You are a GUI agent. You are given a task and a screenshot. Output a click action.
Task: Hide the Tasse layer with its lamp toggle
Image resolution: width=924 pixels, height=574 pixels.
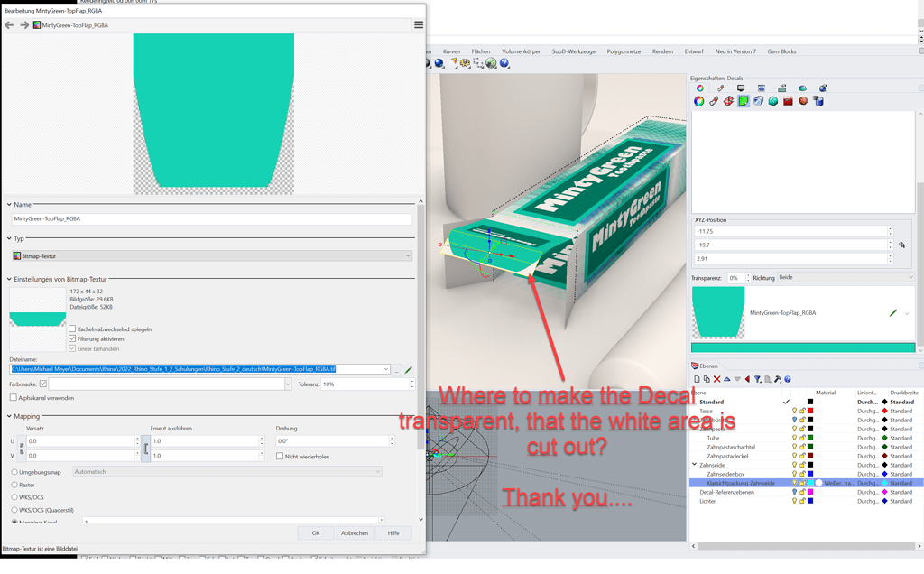[794, 411]
